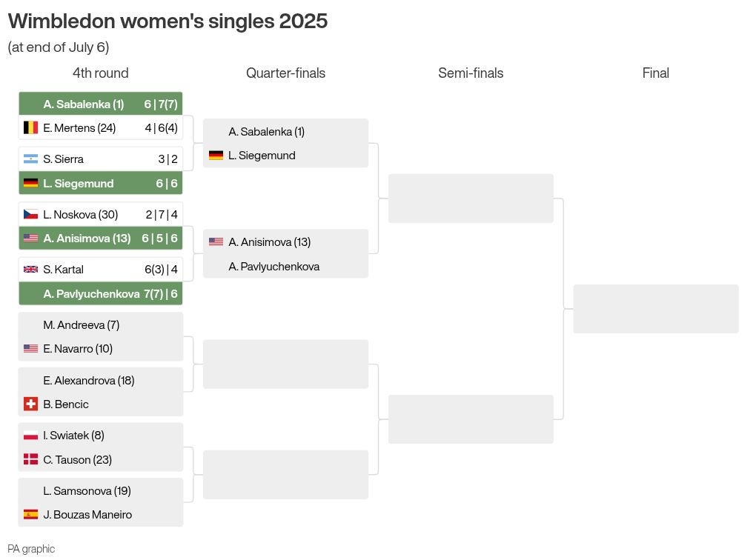This screenshot has width=756, height=560.
Task: Click the British flag beside S. Kartal
Action: pyautogui.click(x=30, y=270)
